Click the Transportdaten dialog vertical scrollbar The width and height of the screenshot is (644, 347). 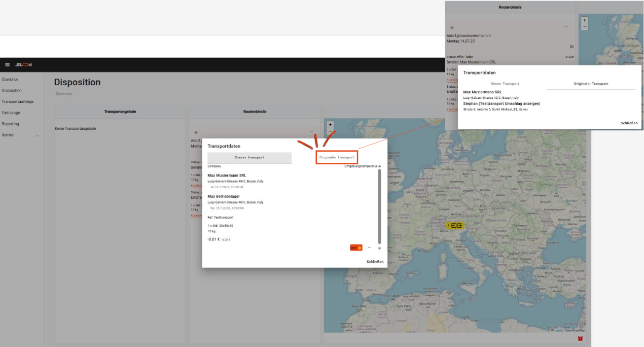[x=379, y=208]
